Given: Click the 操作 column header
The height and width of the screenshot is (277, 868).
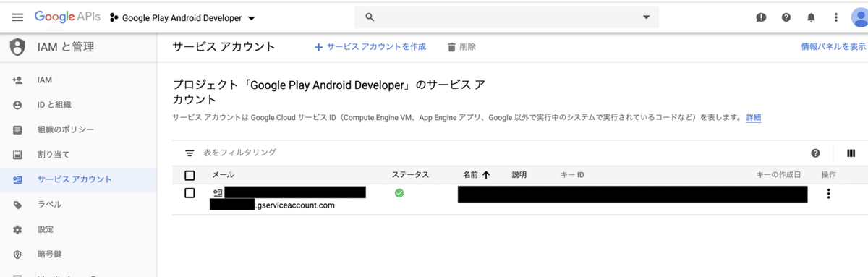Looking at the screenshot, I should [x=829, y=175].
